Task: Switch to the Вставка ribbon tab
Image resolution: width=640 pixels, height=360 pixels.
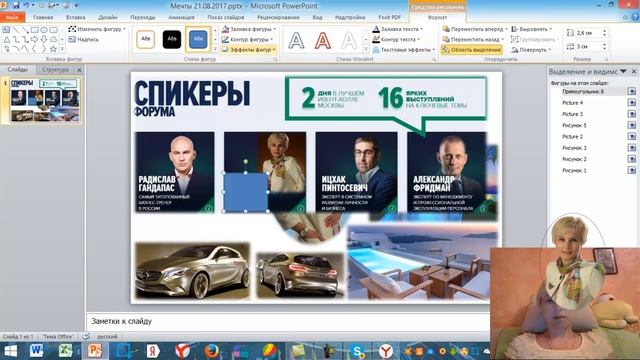Action: (x=76, y=17)
